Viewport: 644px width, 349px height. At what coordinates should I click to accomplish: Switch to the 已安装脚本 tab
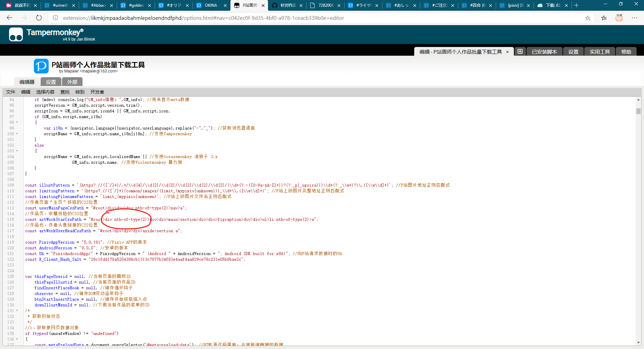click(x=544, y=51)
